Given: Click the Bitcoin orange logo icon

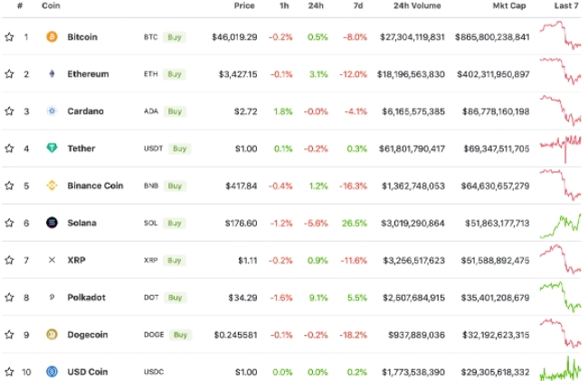Looking at the screenshot, I should click(52, 37).
